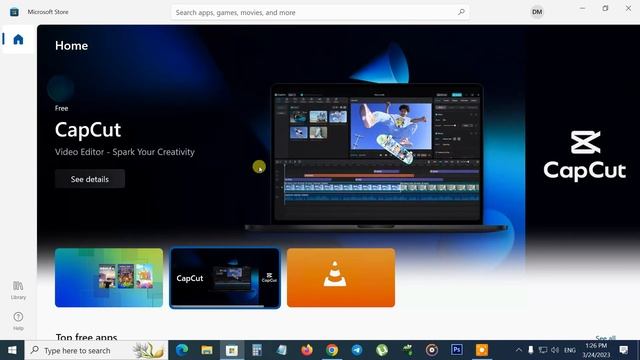Open uTorrent from taskbar
Image resolution: width=640 pixels, height=360 pixels.
click(x=382, y=350)
